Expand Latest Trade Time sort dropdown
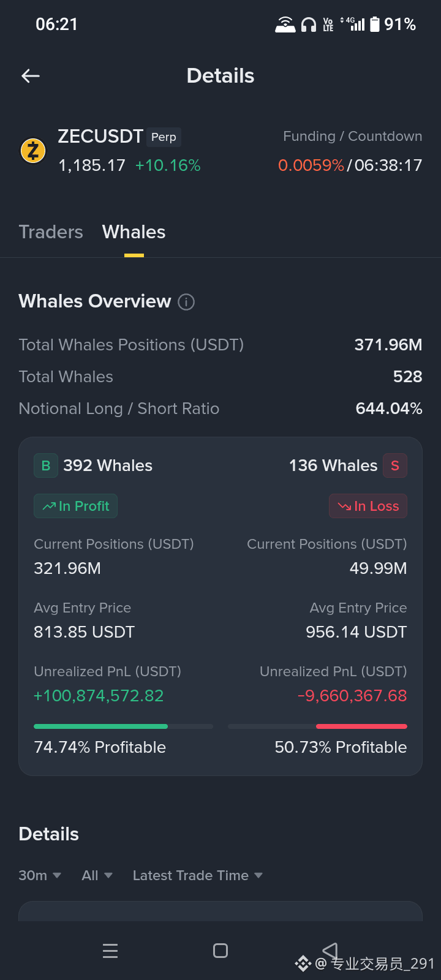Image resolution: width=441 pixels, height=980 pixels. [198, 875]
